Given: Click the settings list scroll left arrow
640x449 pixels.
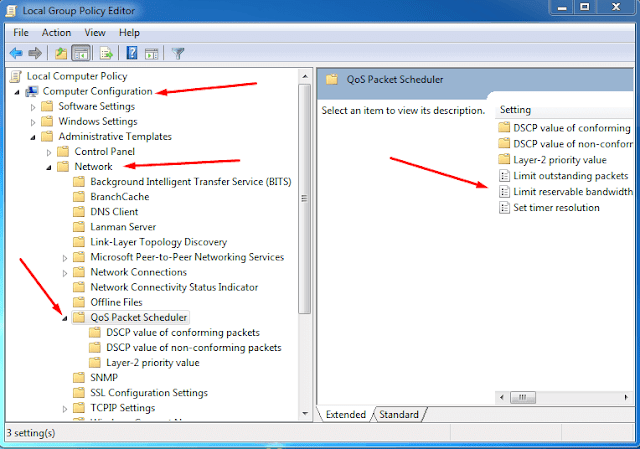Looking at the screenshot, I should click(502, 397).
